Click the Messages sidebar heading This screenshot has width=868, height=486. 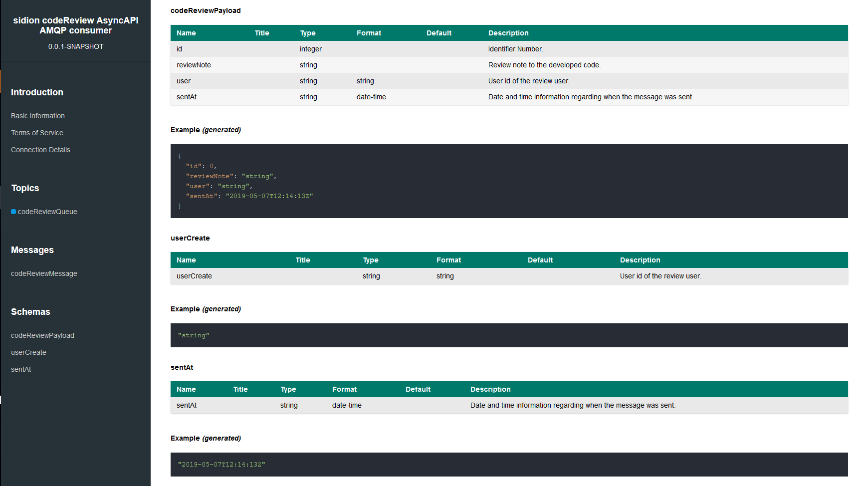pos(32,250)
